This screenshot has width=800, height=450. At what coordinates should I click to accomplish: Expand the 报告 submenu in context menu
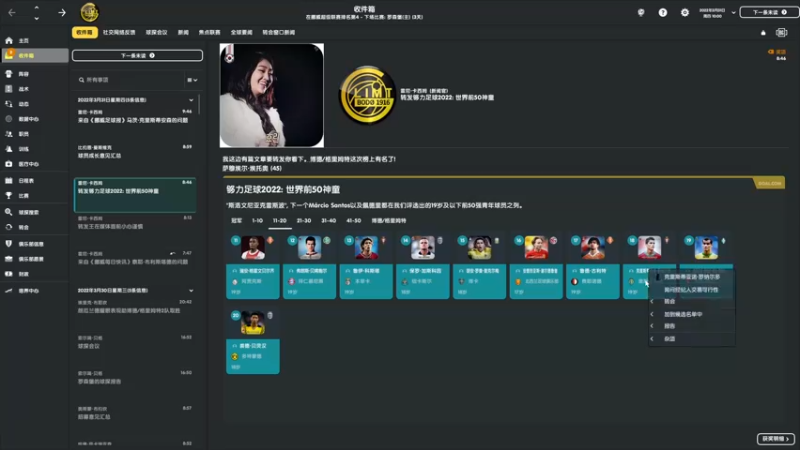pos(691,326)
